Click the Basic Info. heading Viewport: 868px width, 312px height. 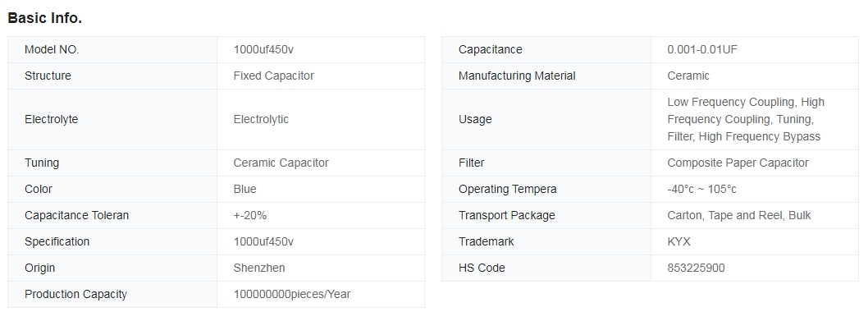click(x=45, y=18)
